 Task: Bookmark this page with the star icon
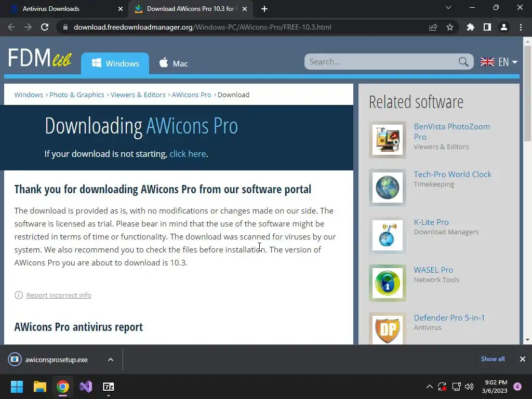450,27
